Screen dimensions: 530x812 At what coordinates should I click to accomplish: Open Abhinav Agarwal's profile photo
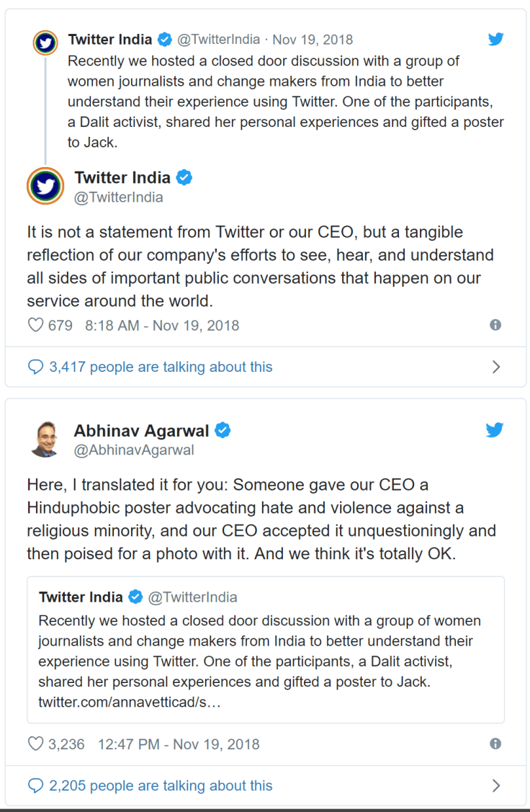point(45,438)
